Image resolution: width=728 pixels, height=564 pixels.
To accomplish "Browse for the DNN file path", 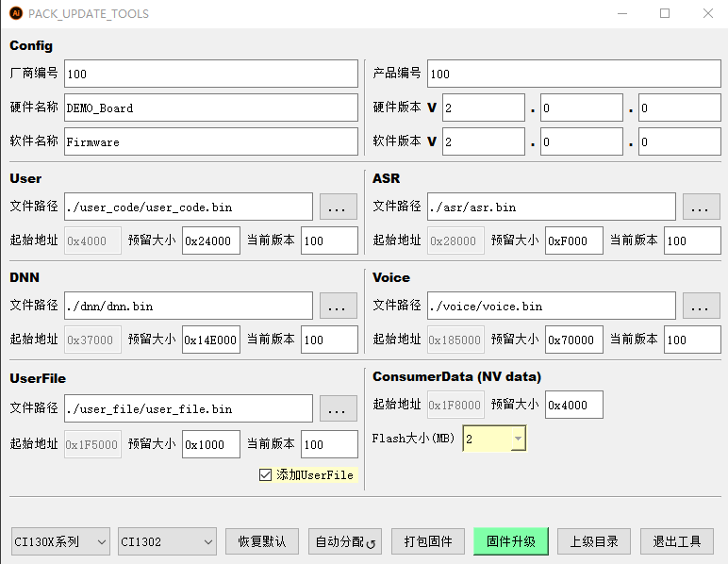I will 339,306.
